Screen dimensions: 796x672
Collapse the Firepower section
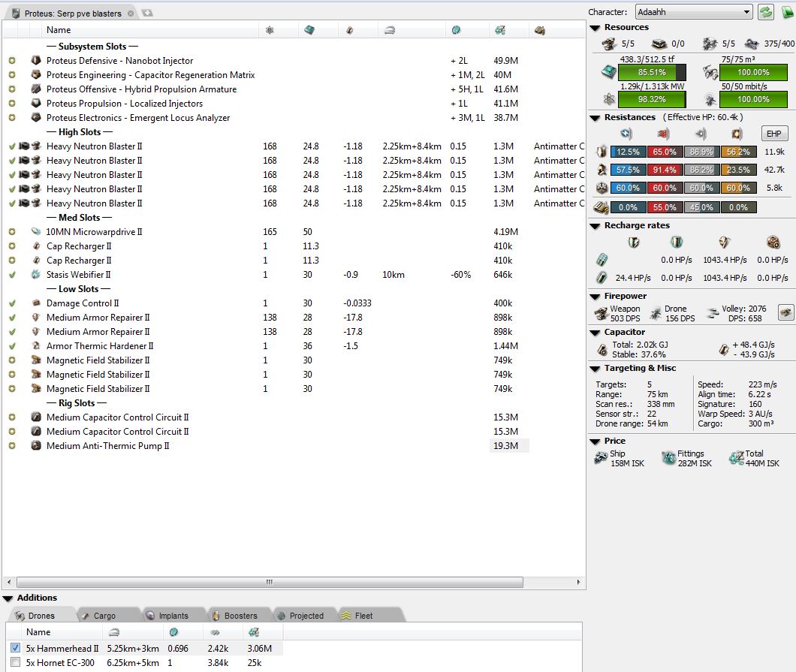(x=595, y=297)
